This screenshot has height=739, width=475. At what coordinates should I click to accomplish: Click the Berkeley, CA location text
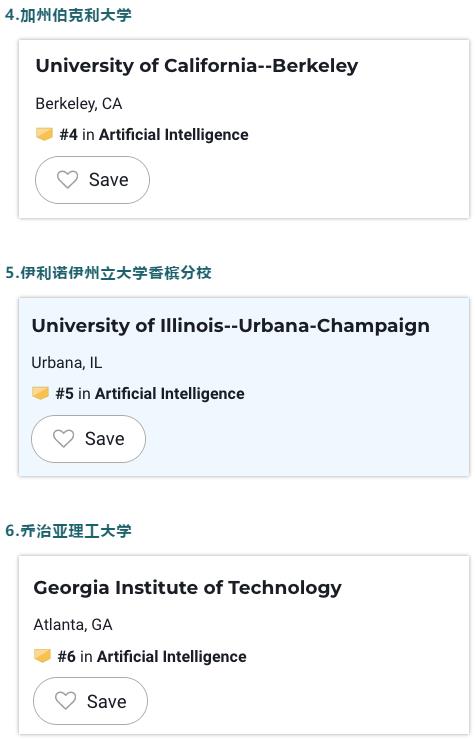click(79, 104)
